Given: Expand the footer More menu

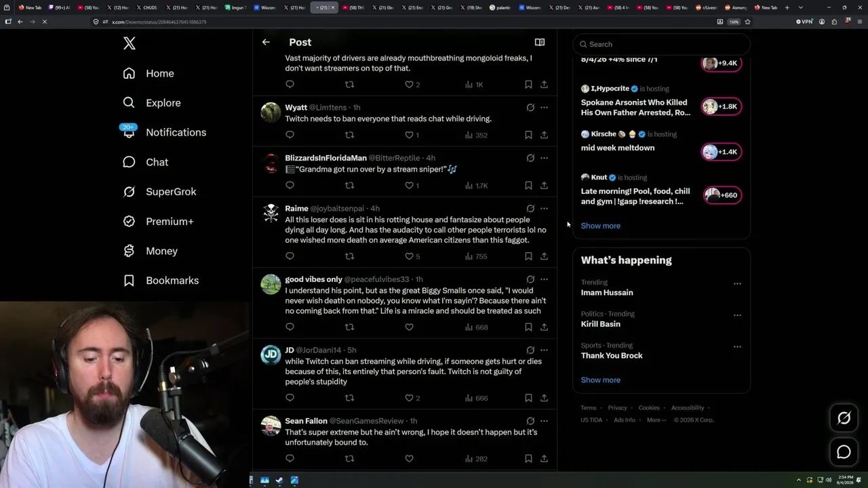Looking at the screenshot, I should point(656,420).
